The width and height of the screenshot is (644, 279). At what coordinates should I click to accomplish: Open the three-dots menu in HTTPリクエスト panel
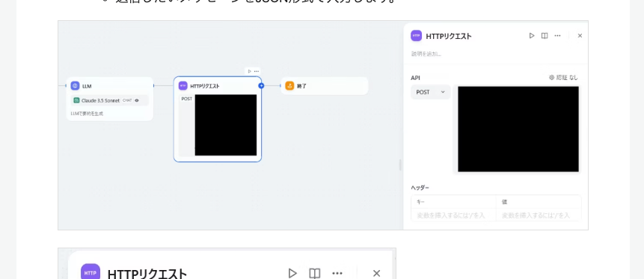[x=557, y=36]
